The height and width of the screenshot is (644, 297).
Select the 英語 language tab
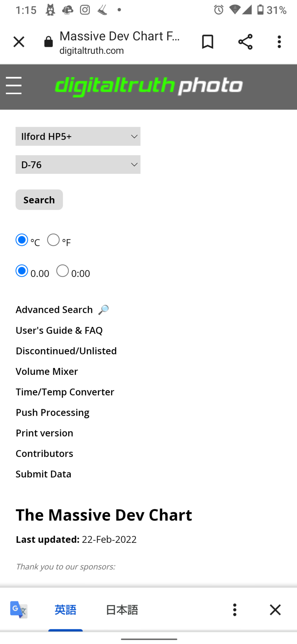[65, 610]
